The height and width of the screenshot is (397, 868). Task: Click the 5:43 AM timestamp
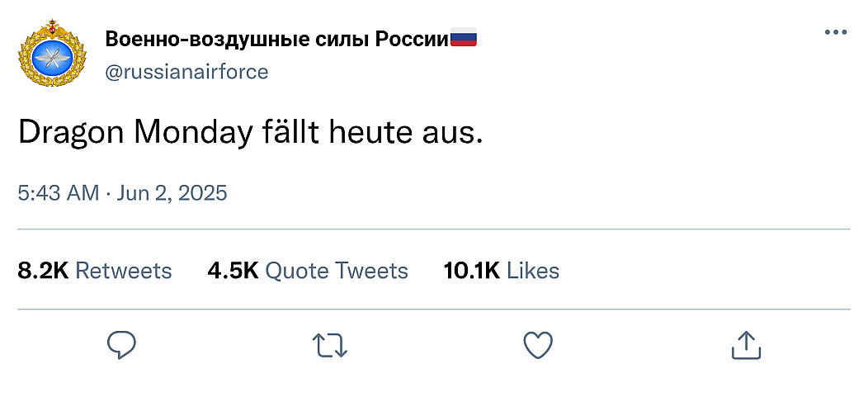point(59,193)
